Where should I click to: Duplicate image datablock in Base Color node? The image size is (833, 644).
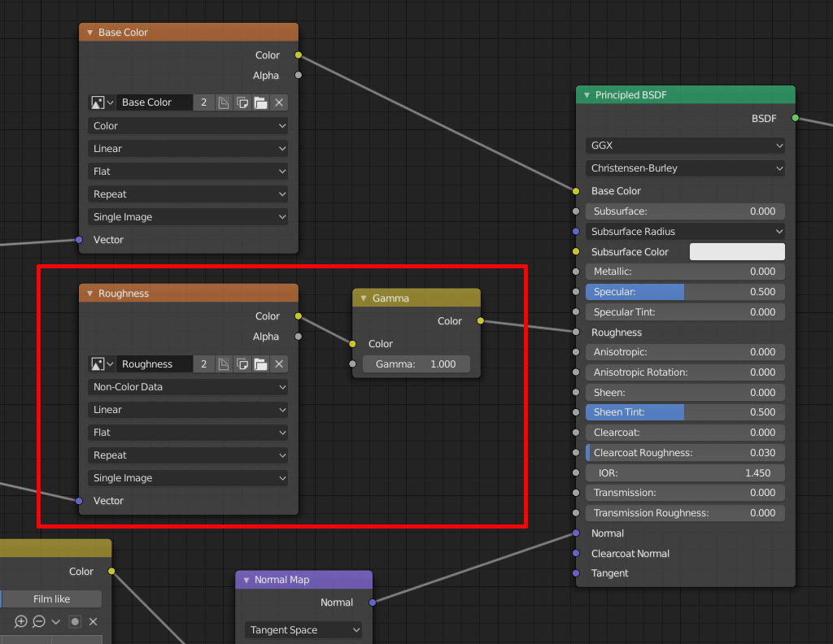(242, 102)
